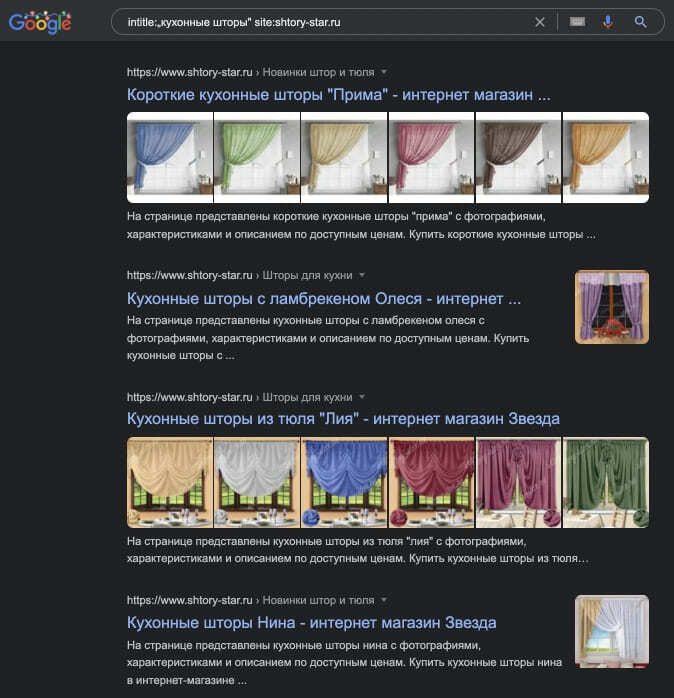
Task: Expand dropdown arrow next to Олеся result URL
Action: point(362,275)
